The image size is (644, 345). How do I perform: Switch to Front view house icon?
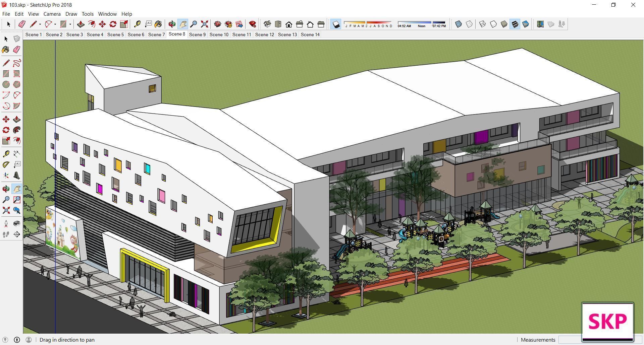(289, 24)
